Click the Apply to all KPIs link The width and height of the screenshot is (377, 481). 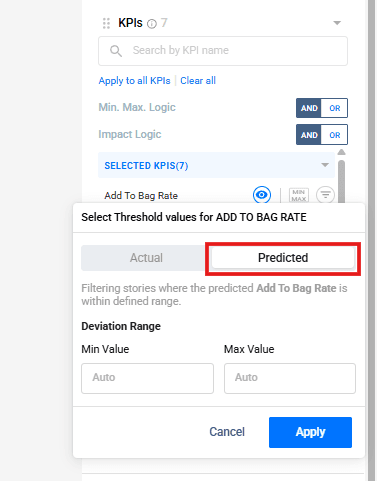134,81
